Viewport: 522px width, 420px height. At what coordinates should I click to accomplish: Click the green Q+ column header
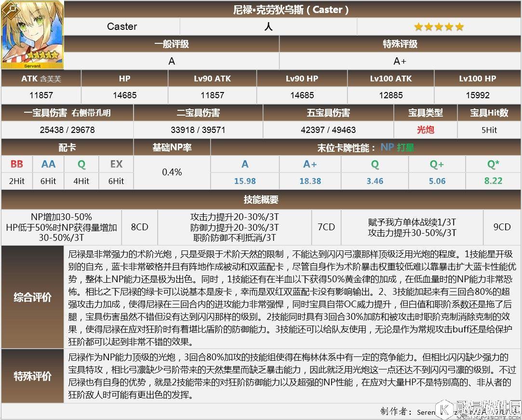(437, 164)
